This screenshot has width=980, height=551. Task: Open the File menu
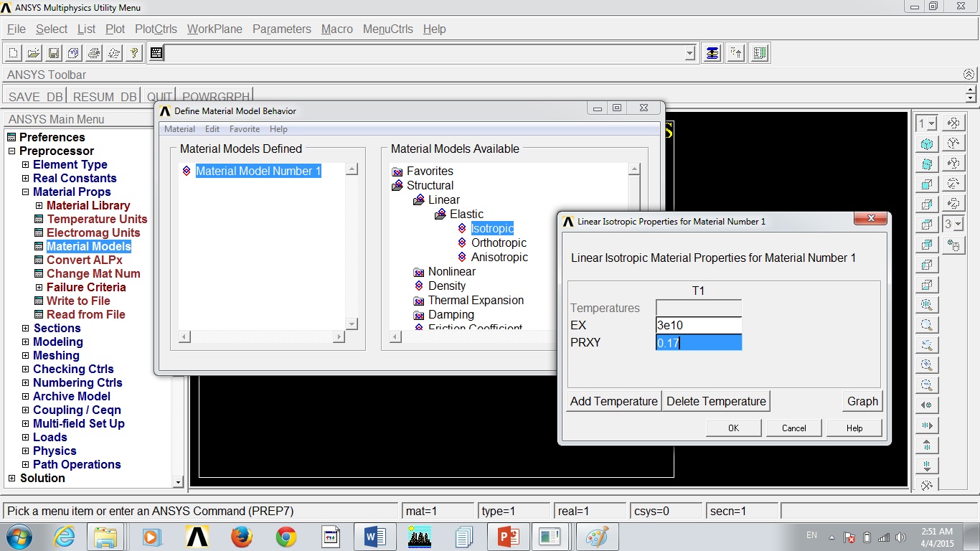(x=16, y=29)
